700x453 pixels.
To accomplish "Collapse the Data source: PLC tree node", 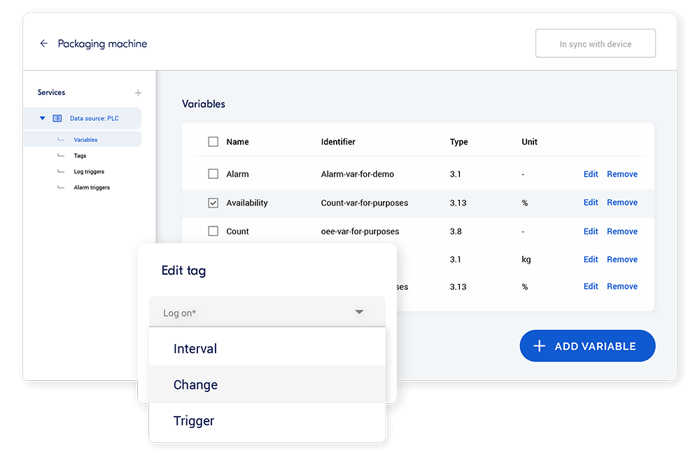I will click(42, 118).
